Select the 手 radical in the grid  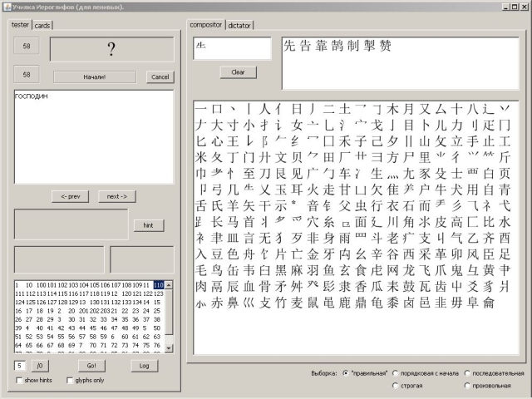click(x=473, y=141)
